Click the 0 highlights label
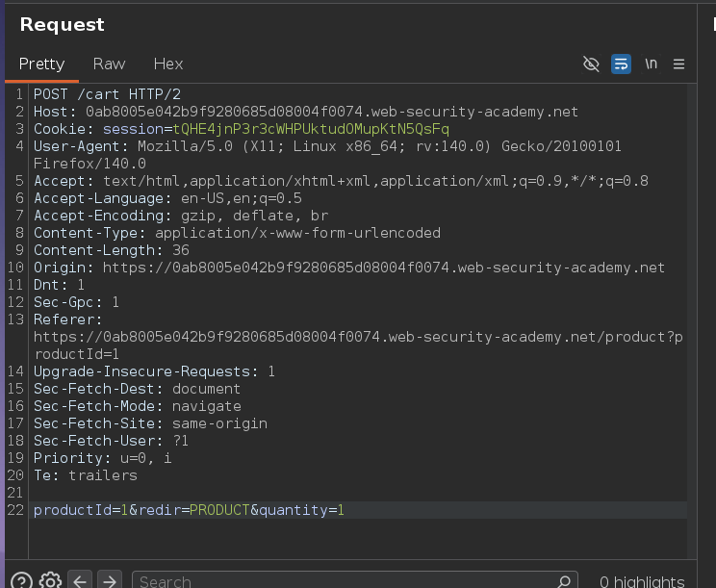This screenshot has width=716, height=588. 642,581
